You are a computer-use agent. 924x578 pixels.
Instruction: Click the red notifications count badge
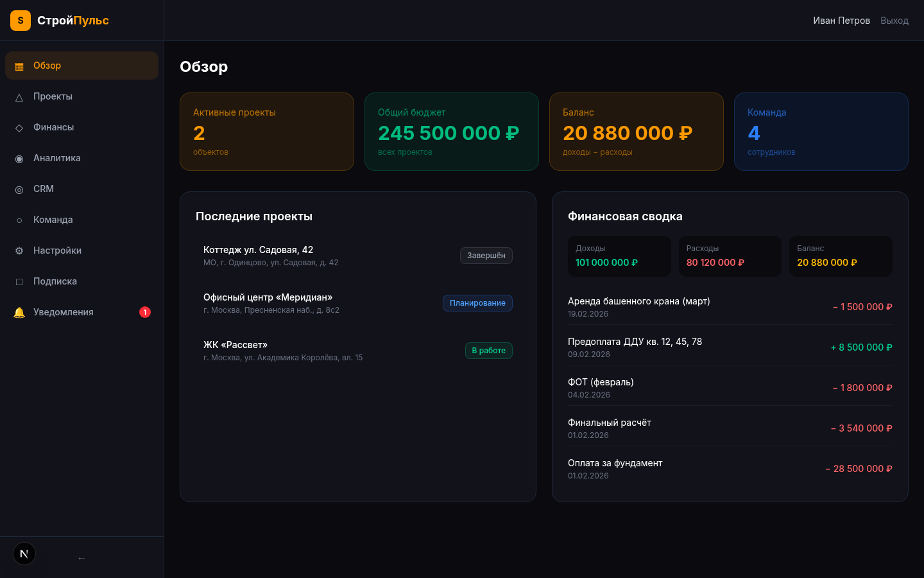145,312
